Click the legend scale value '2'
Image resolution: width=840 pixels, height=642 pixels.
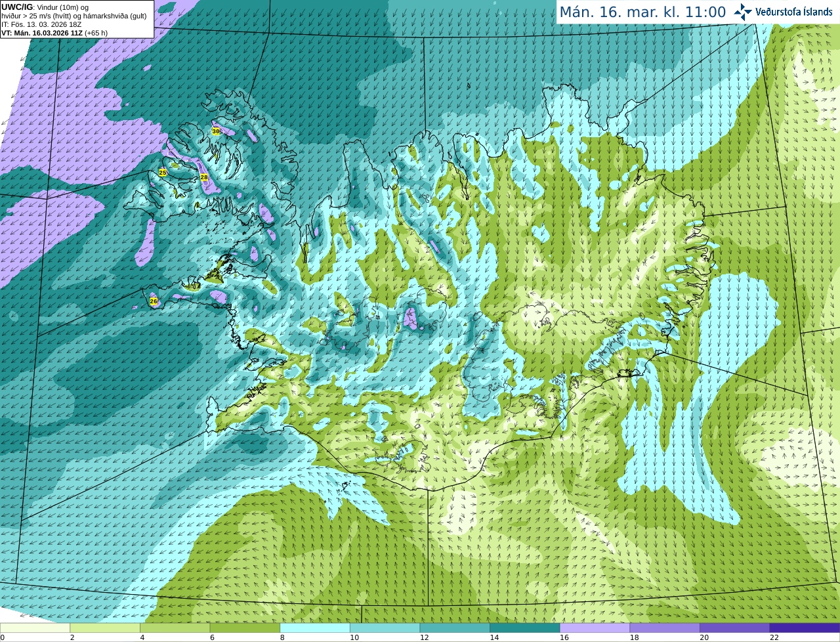(x=72, y=637)
